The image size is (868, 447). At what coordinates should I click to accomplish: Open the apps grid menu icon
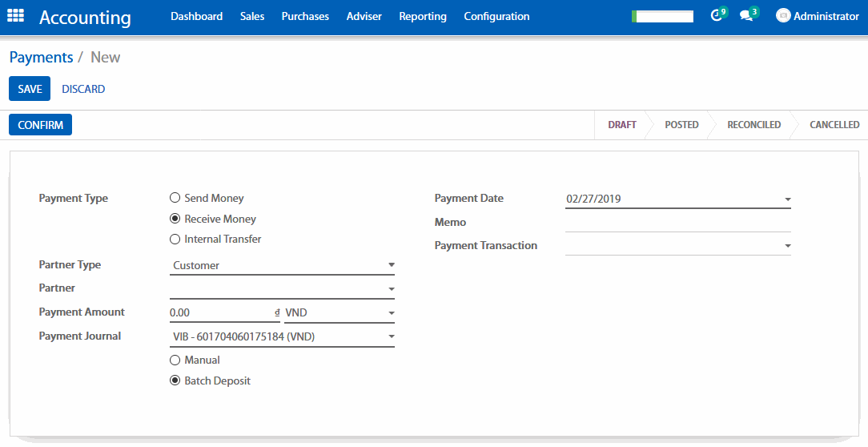(15, 16)
